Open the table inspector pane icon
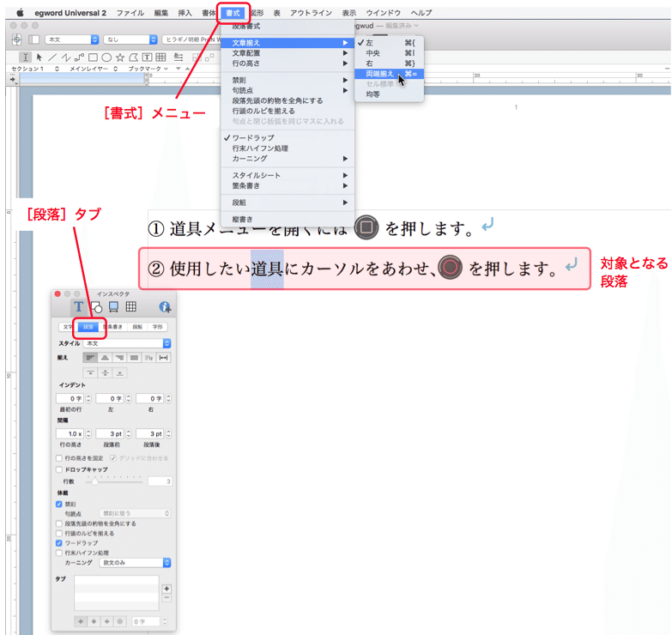Viewport: 672px width, 635px height. 131,307
